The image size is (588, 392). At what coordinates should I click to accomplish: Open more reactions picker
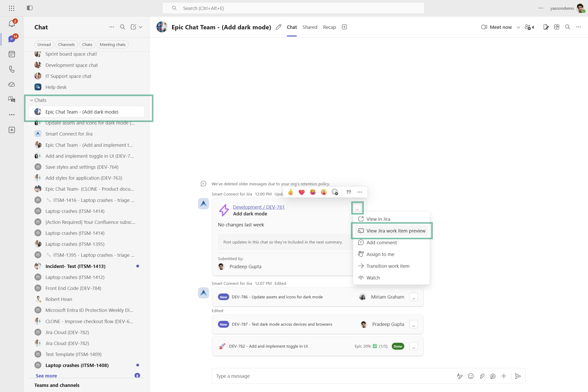(x=335, y=192)
